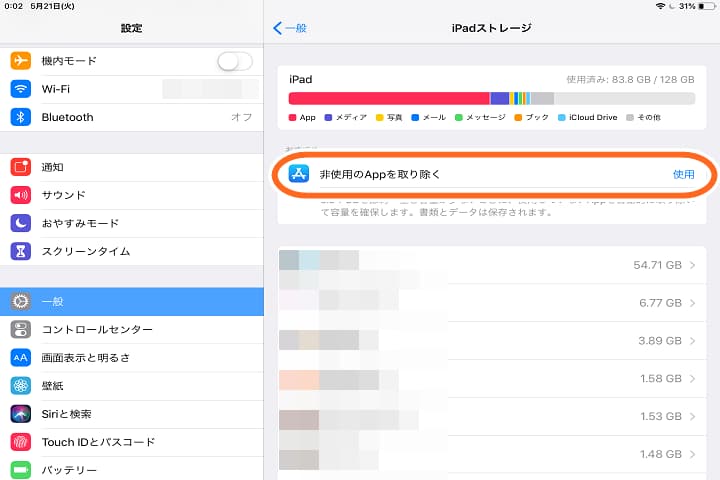Tap the iCloud Drive legend color swatch

[562, 118]
